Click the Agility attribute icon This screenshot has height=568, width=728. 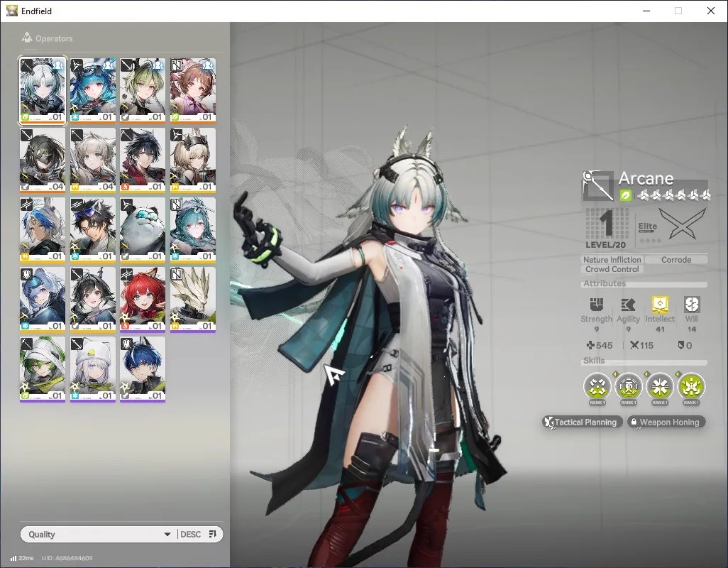[x=628, y=304]
